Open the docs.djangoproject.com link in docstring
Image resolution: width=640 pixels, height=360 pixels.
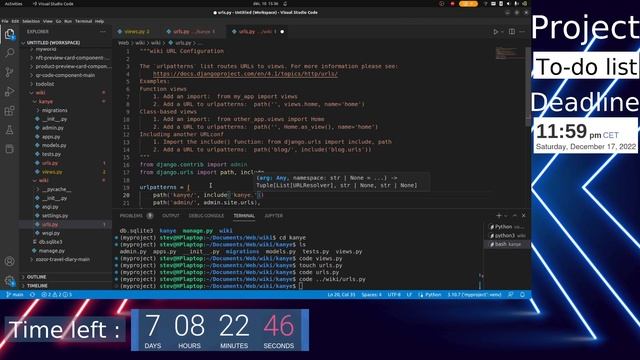point(245,74)
